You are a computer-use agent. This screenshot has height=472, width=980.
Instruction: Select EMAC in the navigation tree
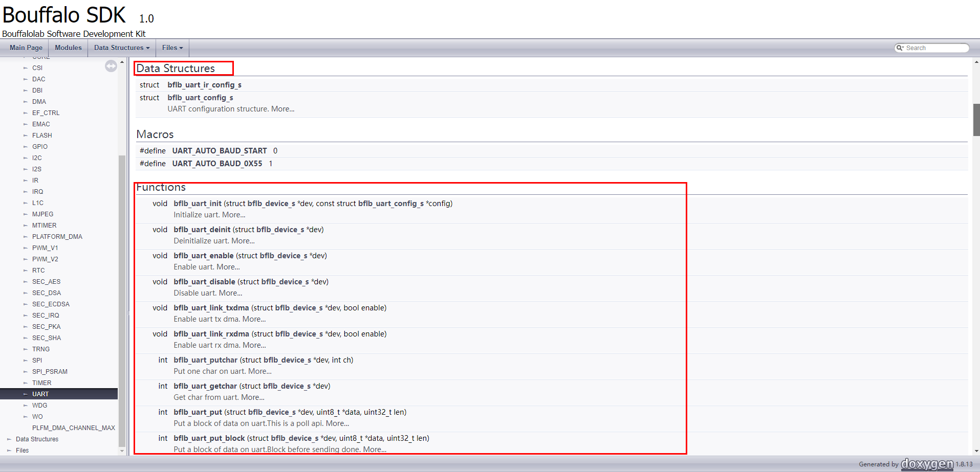(x=41, y=124)
